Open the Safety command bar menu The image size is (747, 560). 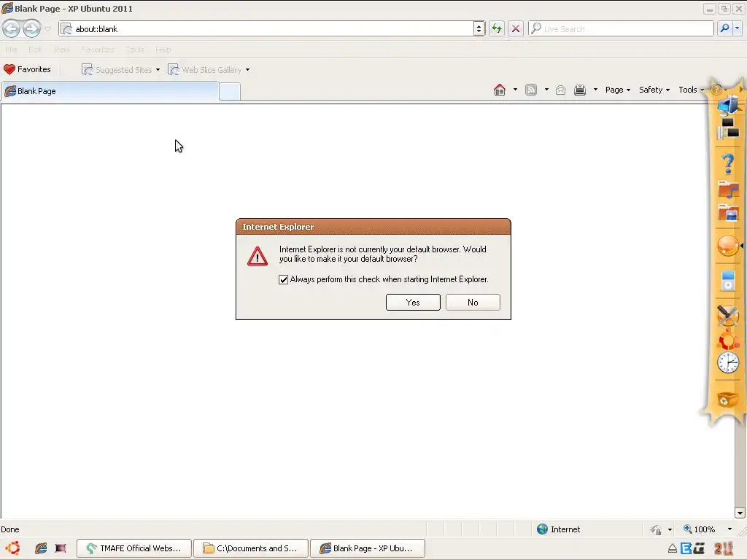tap(654, 90)
